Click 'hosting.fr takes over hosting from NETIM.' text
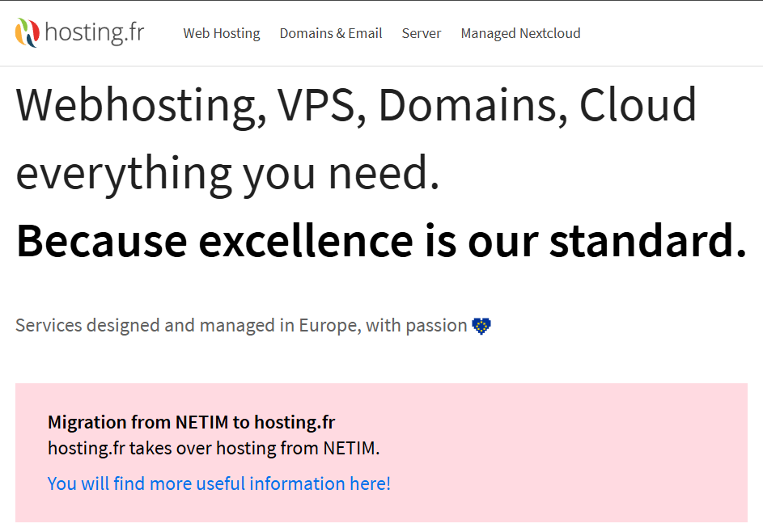This screenshot has width=763, height=532. [214, 448]
